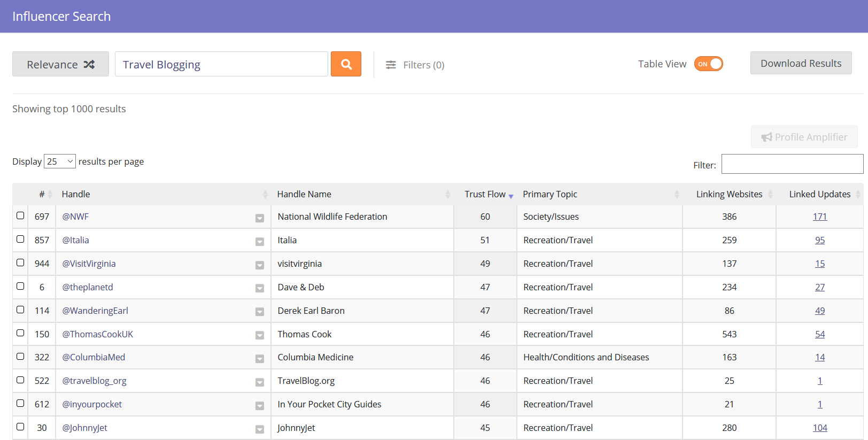Sort by the Handle column header
Image resolution: width=868 pixels, height=440 pixels.
coord(76,194)
